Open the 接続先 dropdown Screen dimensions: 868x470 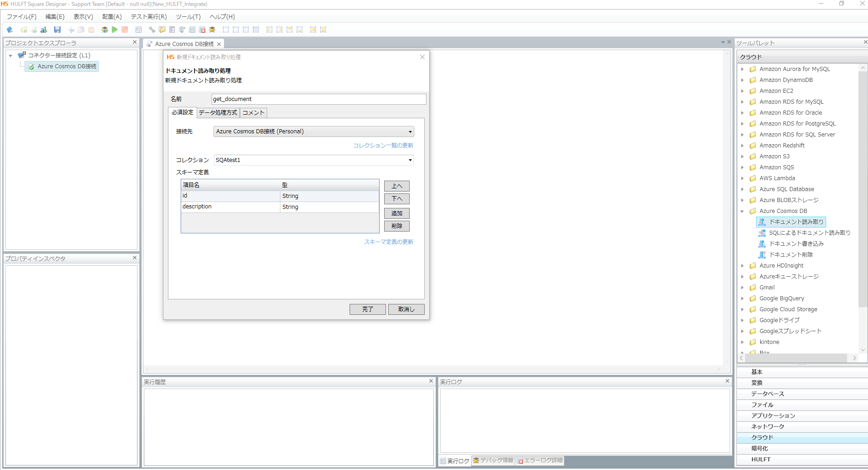tap(410, 131)
